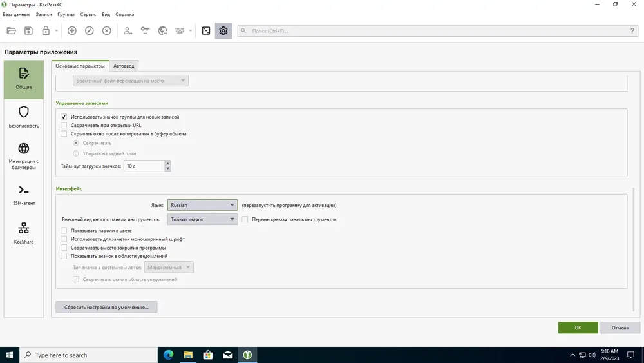
Task: Increase icon download timeout stepper
Action: pos(167,164)
